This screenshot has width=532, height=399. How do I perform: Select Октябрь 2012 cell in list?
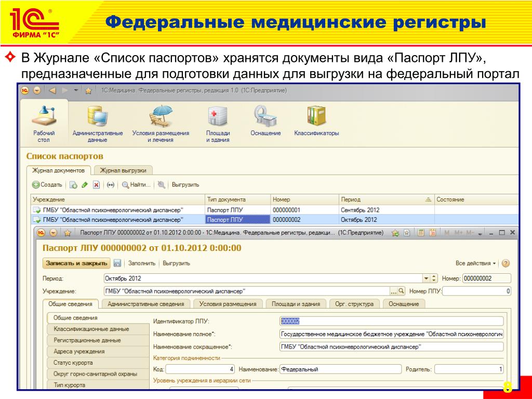[387, 220]
